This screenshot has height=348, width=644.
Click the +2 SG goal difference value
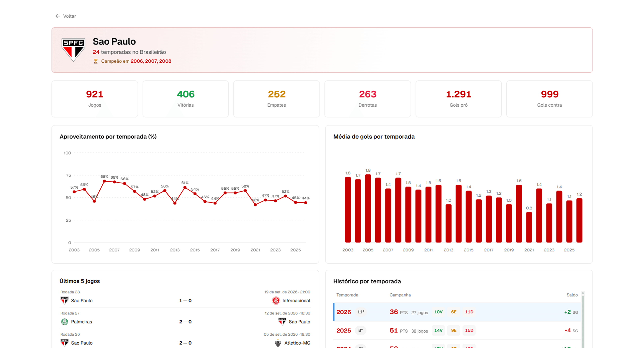point(571,312)
